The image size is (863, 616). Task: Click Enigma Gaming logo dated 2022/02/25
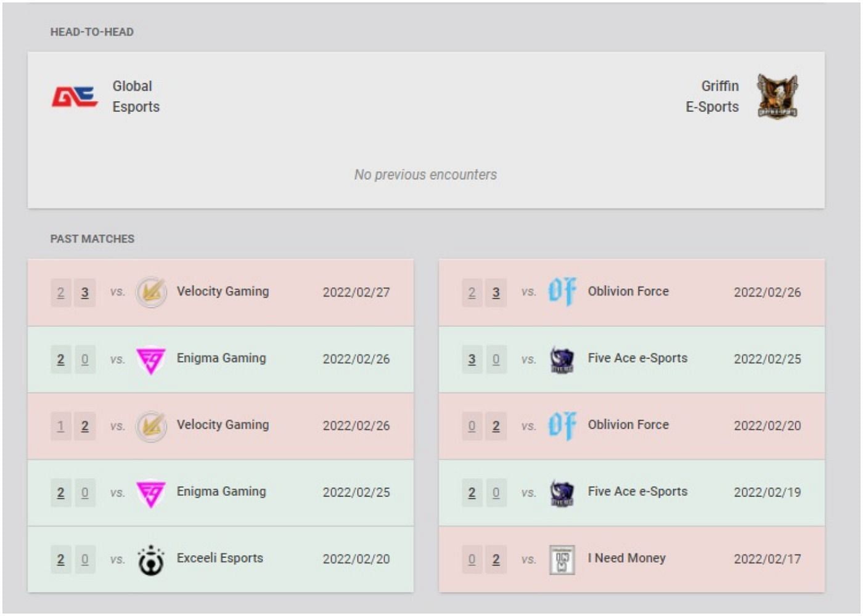coord(151,493)
